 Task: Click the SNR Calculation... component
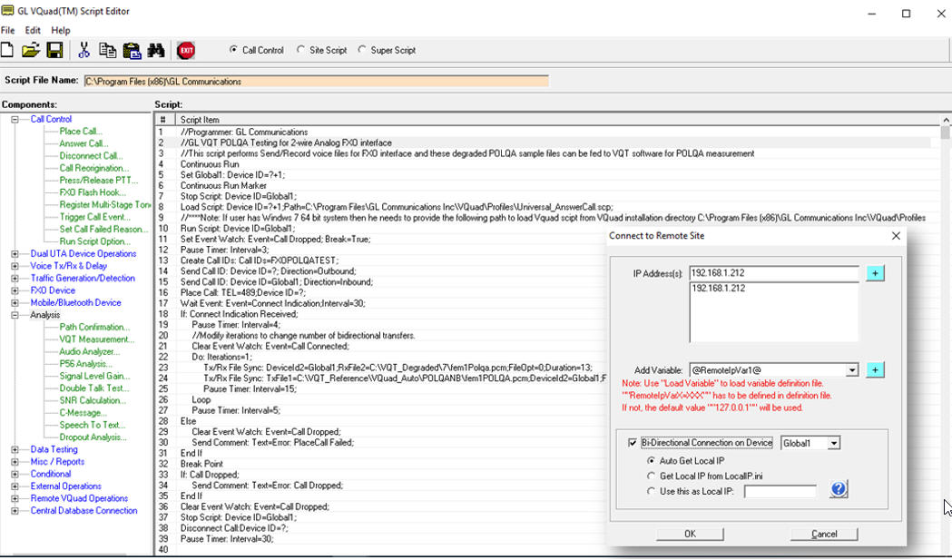[x=93, y=400]
